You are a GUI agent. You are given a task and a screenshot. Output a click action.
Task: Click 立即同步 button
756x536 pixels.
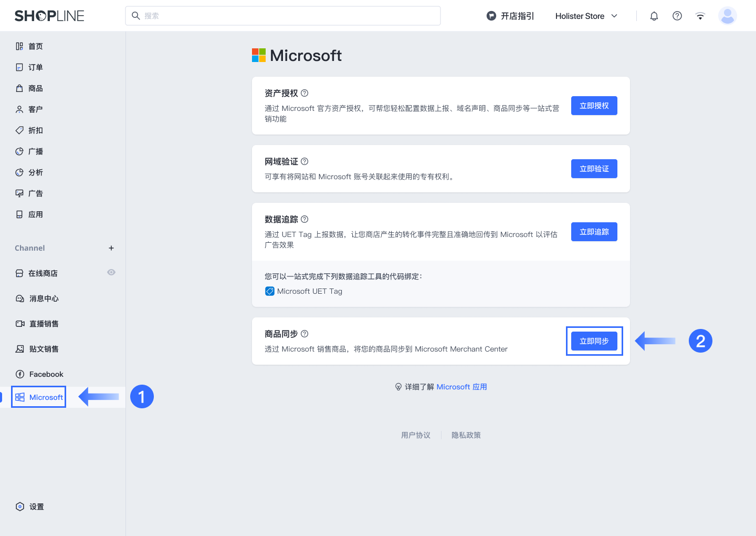tap(594, 341)
